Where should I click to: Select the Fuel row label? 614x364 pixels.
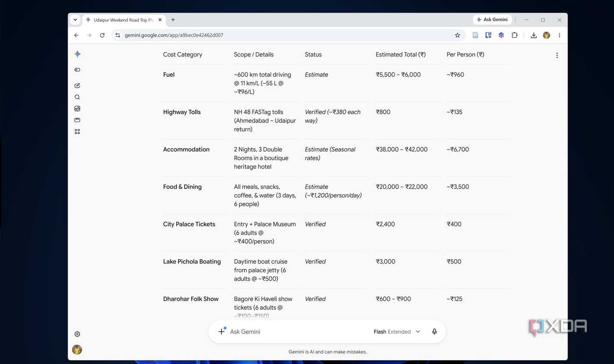(x=169, y=75)
